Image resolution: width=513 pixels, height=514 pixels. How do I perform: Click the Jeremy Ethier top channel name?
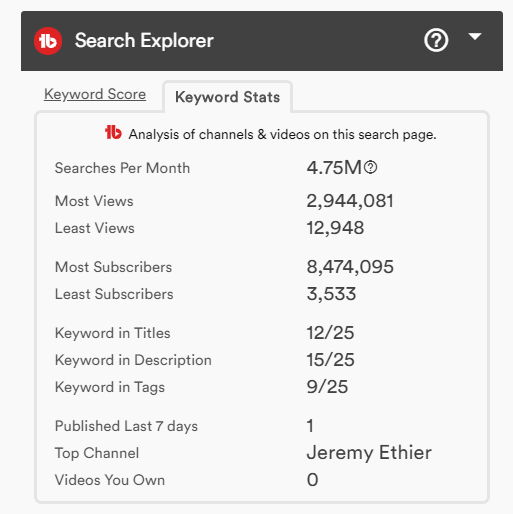369,453
